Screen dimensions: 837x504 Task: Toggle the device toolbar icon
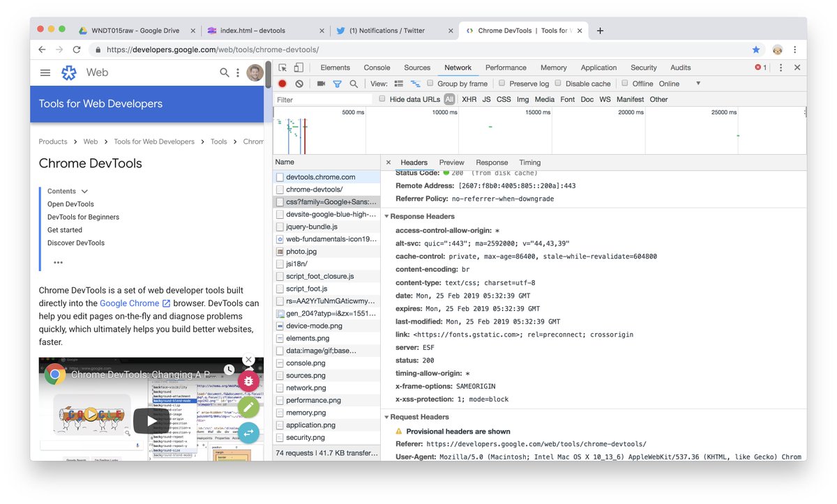click(x=299, y=68)
